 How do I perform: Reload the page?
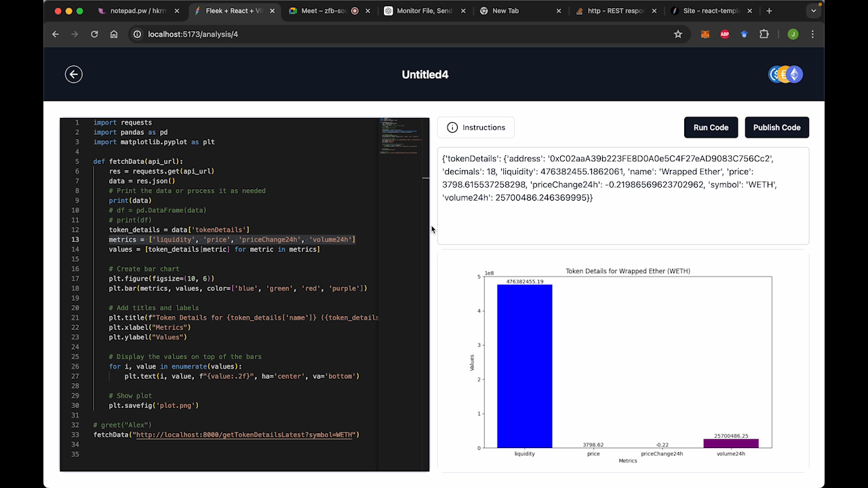point(94,34)
